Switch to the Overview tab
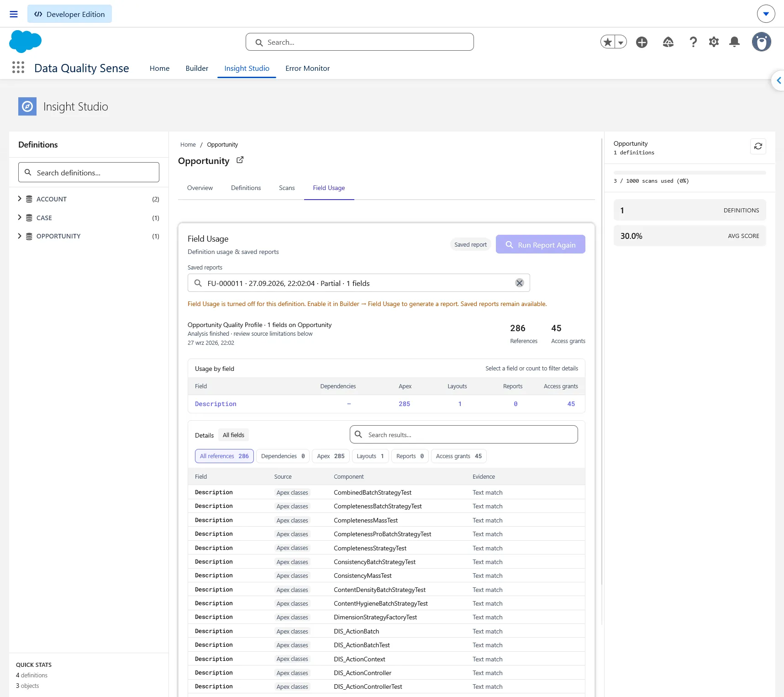Screen dimensions: 784x697 [x=200, y=188]
